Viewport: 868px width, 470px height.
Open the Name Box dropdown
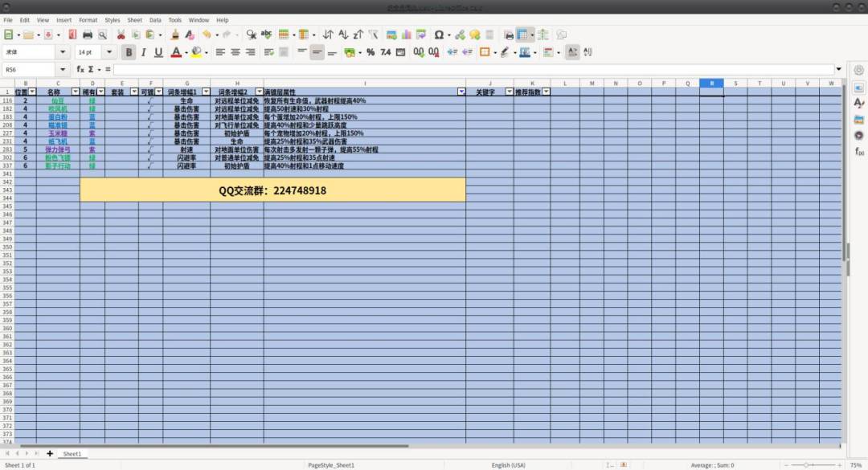pos(63,69)
